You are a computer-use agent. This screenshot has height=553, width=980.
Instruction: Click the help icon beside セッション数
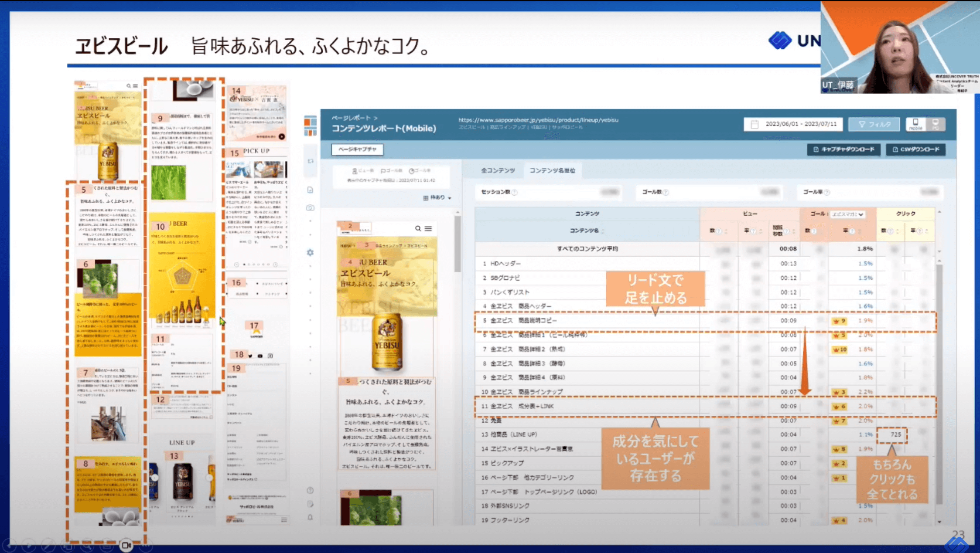[515, 192]
